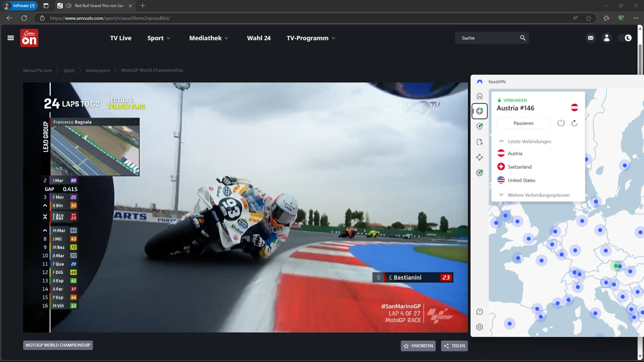Click the VPN reconnect refresh icon
Image resolution: width=644 pixels, height=362 pixels.
[x=574, y=123]
